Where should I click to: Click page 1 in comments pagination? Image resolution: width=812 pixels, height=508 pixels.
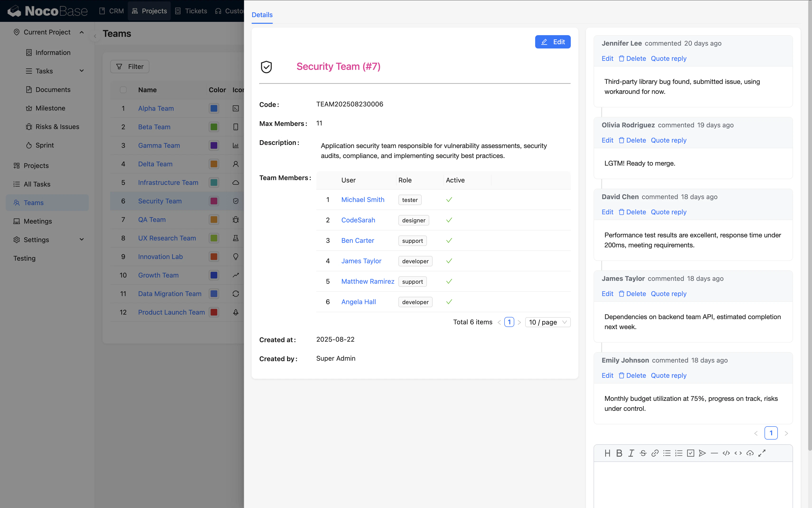(771, 433)
